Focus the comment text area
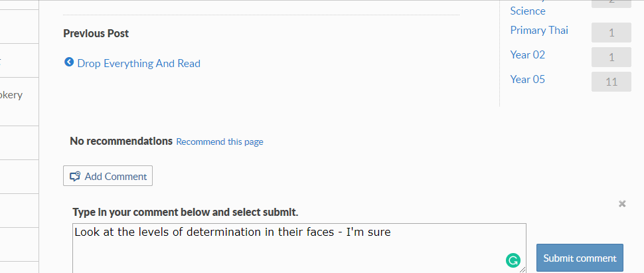The image size is (644, 273). point(299,248)
